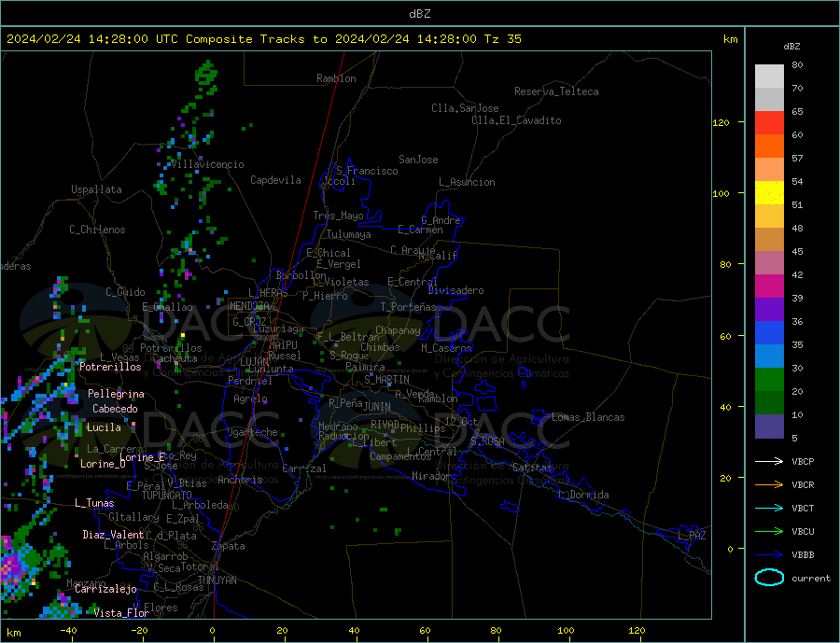Click the TUNUYAN label
This screenshot has width=840, height=643.
(x=217, y=580)
